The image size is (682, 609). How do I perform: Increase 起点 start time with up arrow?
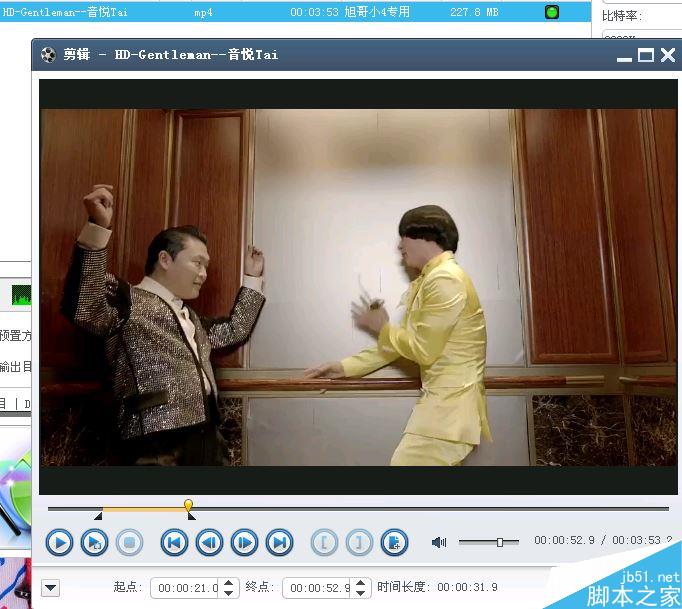click(x=229, y=582)
